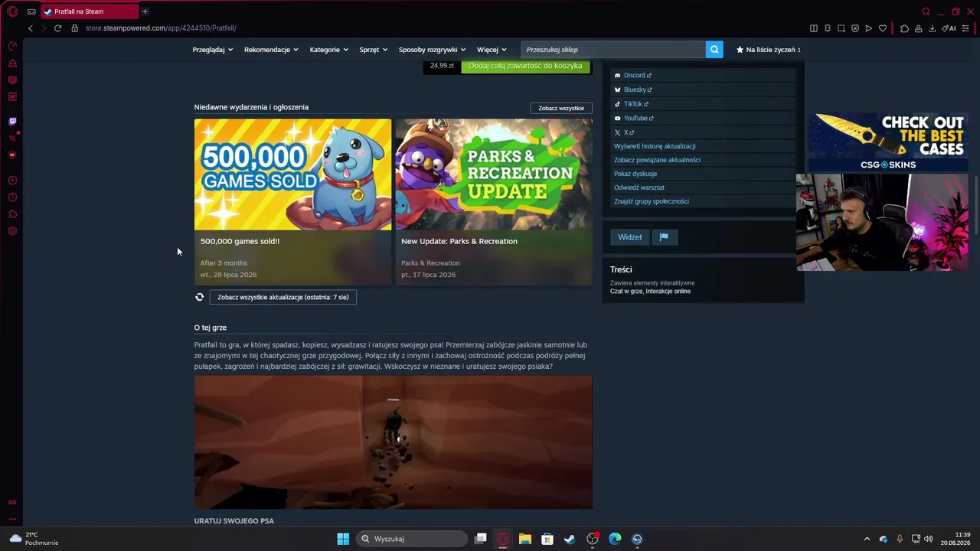Open GX Control speedometer icon in sidebar
This screenshot has width=980, height=551.
pos(12,46)
